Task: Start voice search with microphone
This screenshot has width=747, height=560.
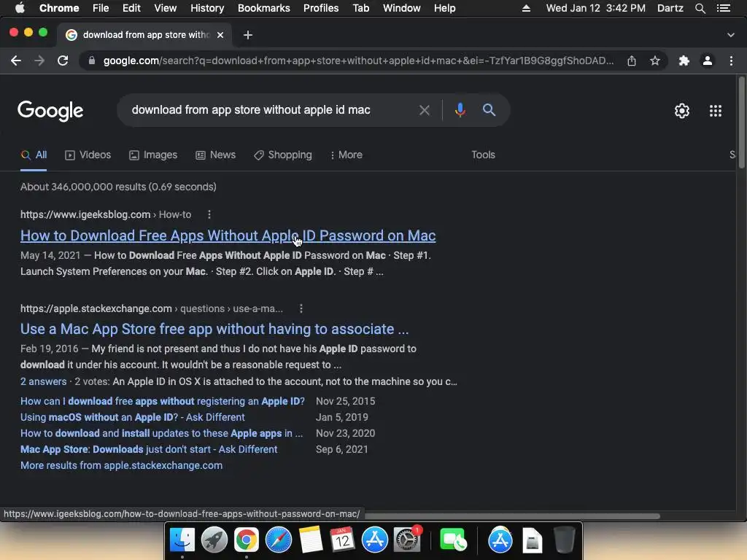Action: 460,110
